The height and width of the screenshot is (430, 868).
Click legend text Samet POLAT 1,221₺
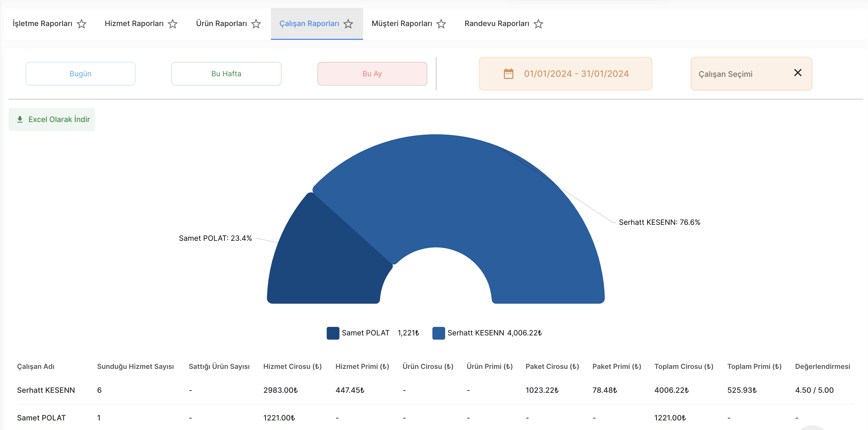point(380,333)
